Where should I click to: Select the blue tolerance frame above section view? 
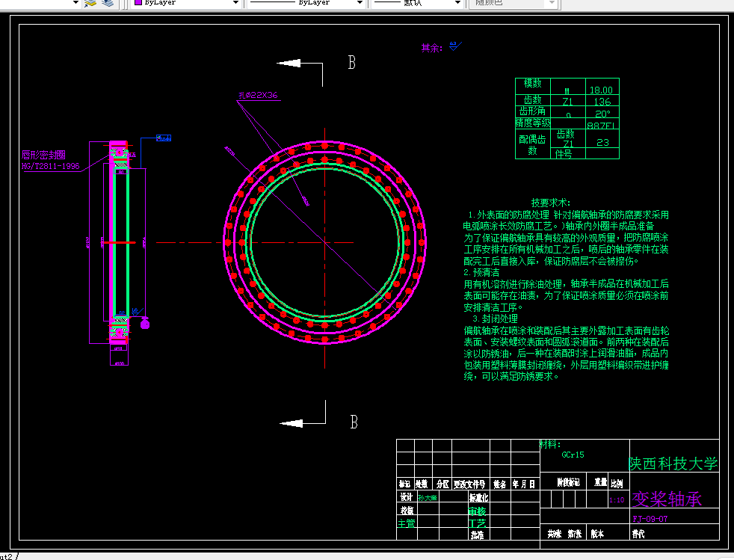coord(164,138)
